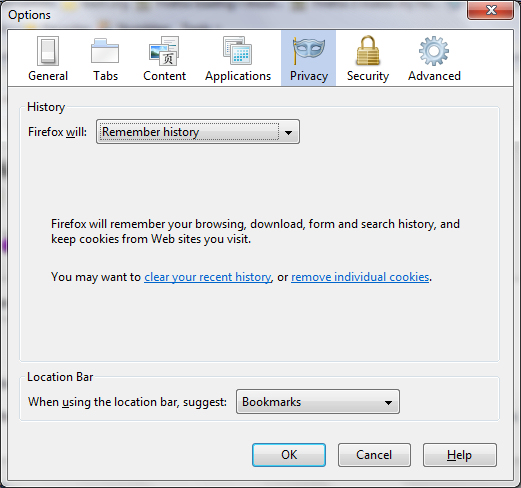Screen dimensions: 521x488
Task: Open the Content pictures icon panel
Action: point(164,51)
